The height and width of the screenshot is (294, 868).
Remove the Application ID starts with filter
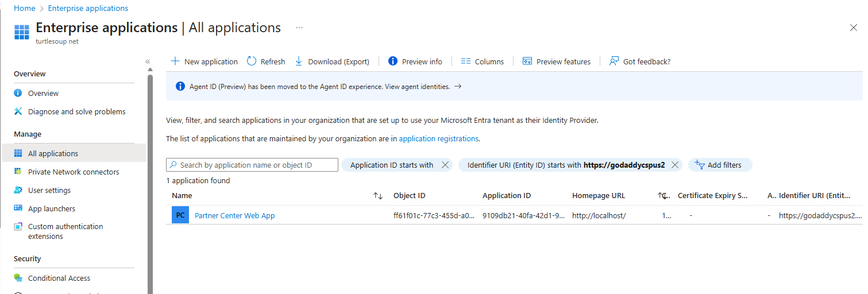(445, 165)
